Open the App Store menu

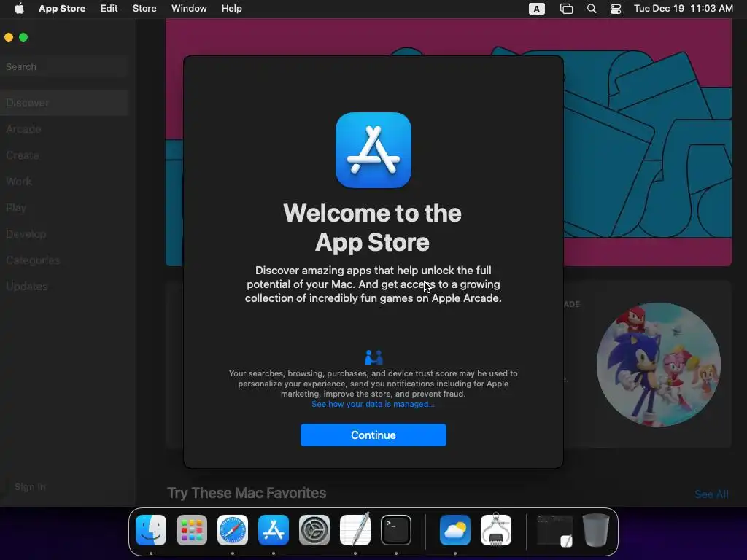(x=62, y=9)
